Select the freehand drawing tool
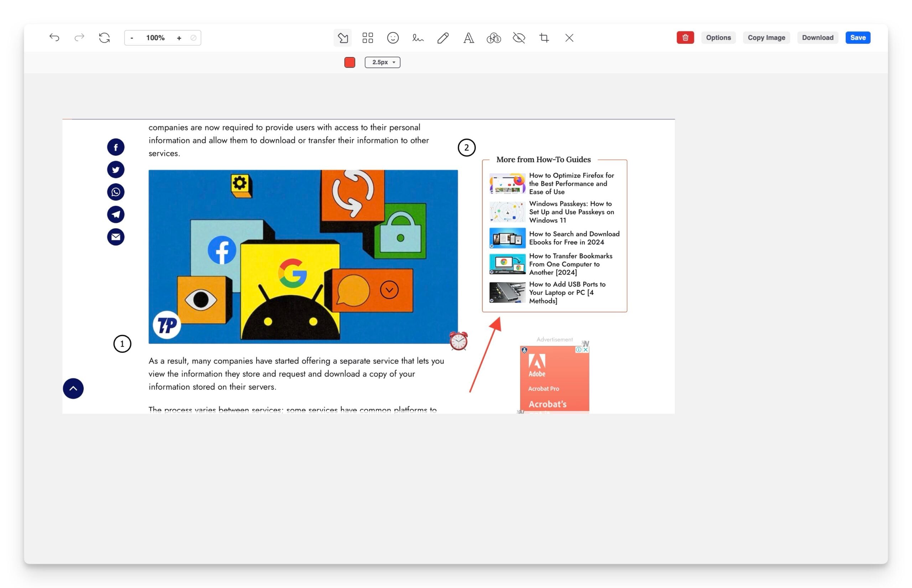Viewport: 912px width, 588px height. click(x=418, y=38)
